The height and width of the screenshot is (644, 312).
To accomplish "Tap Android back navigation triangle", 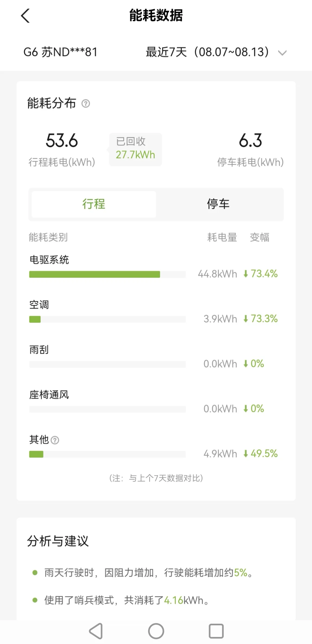I will [96, 631].
